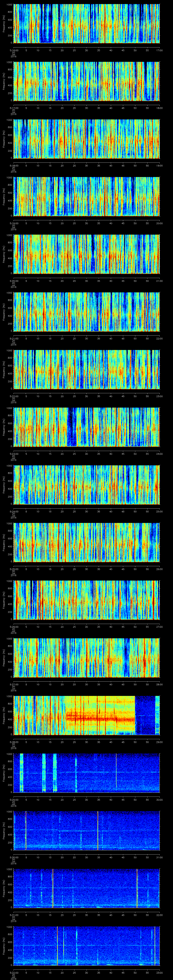Click the "5:23:00" start time label

[x=14, y=454]
